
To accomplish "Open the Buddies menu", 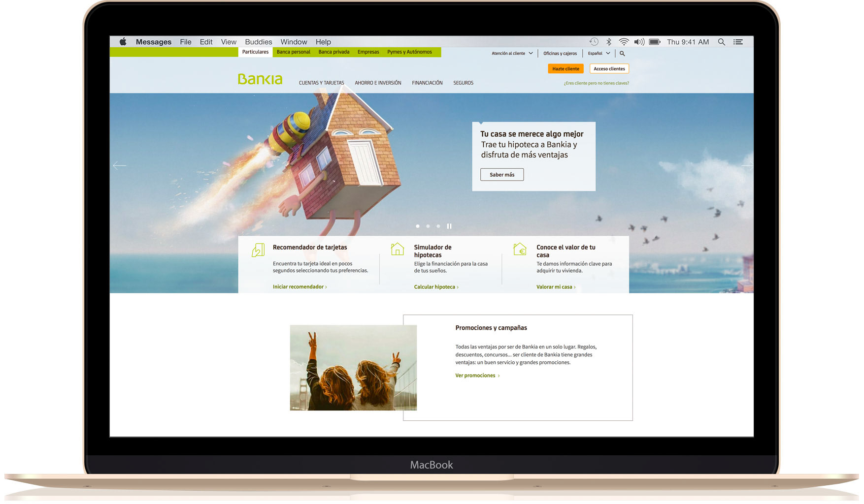I will [x=259, y=42].
